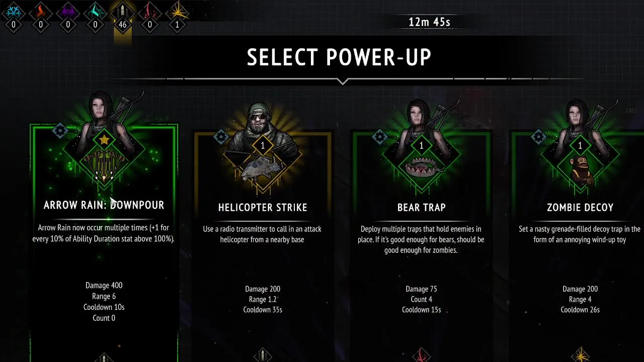The height and width of the screenshot is (362, 644).
Task: Select the Arrow Rain: Downpour power-up
Action: pos(104,205)
